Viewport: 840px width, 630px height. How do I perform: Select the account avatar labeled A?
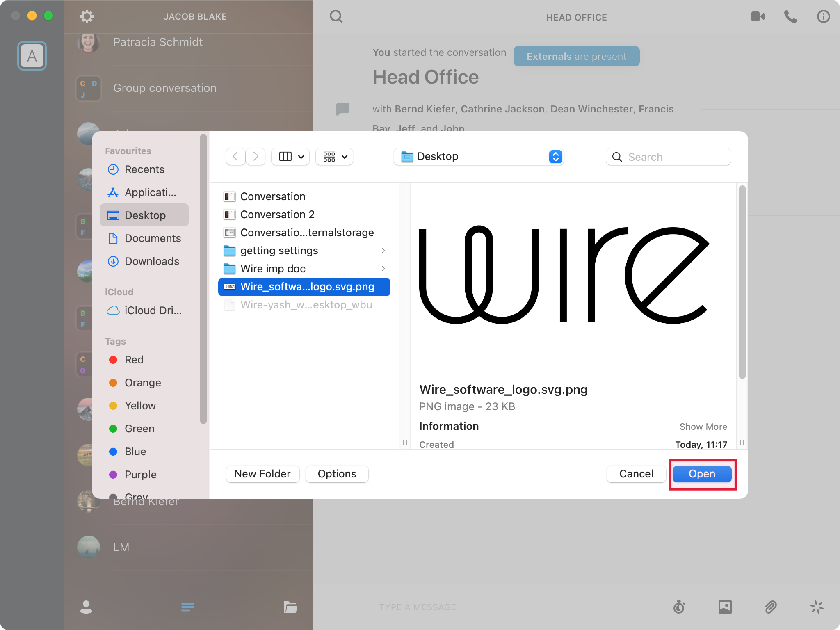pyautogui.click(x=32, y=56)
